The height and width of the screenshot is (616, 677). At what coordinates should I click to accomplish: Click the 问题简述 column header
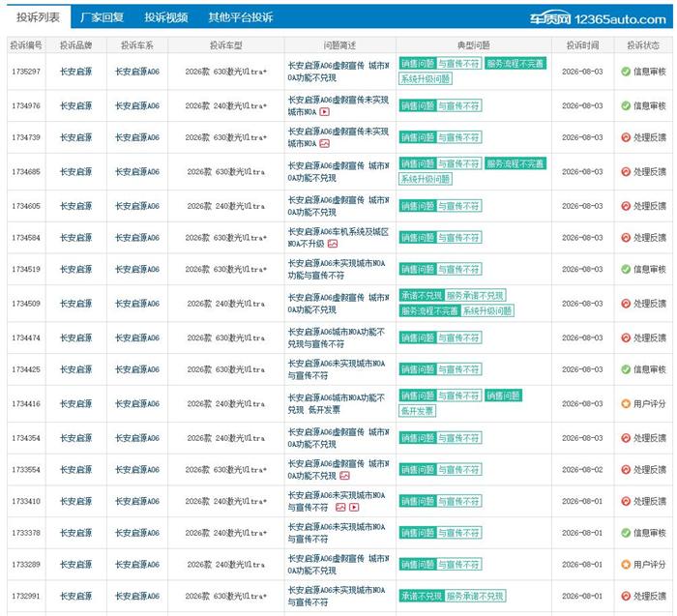(339, 45)
